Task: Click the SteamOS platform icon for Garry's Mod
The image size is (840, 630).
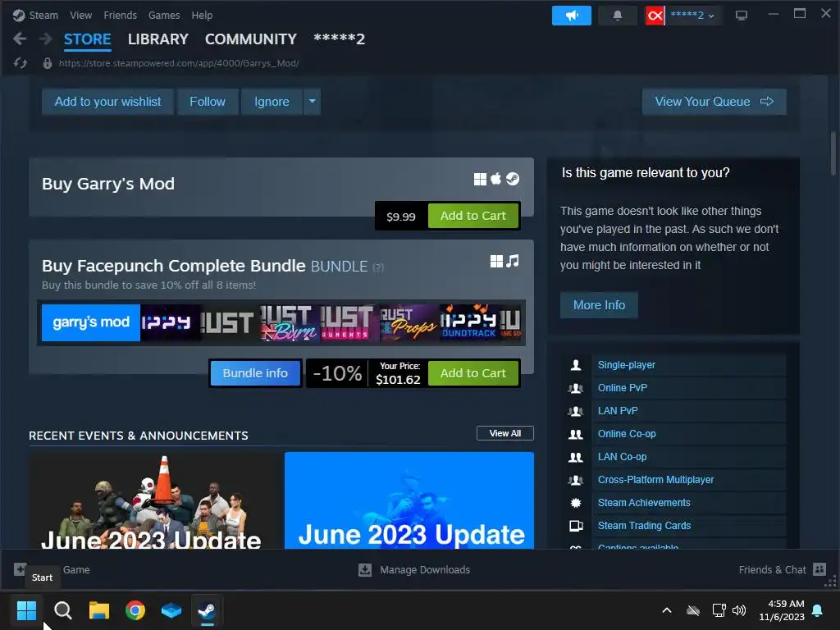Action: pos(513,179)
